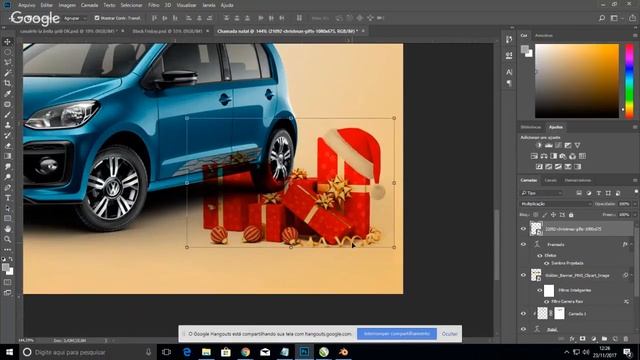
Task: Open the Multiplicação blend mode dropdown
Action: coord(555,204)
